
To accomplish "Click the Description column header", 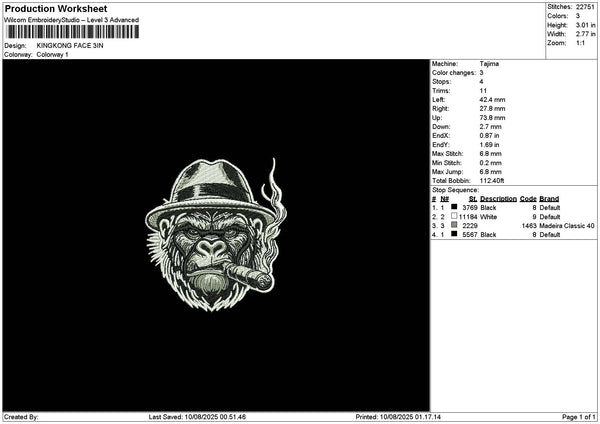I will (x=498, y=199).
